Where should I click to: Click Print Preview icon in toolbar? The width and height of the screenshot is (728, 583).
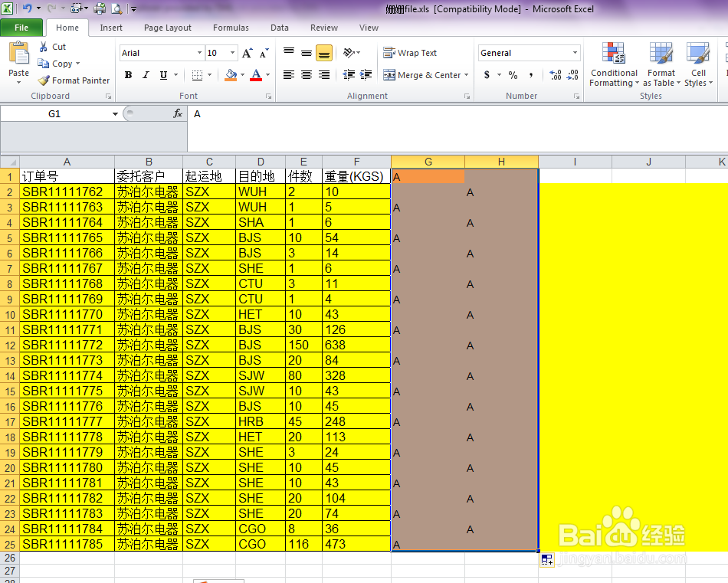pos(116,8)
